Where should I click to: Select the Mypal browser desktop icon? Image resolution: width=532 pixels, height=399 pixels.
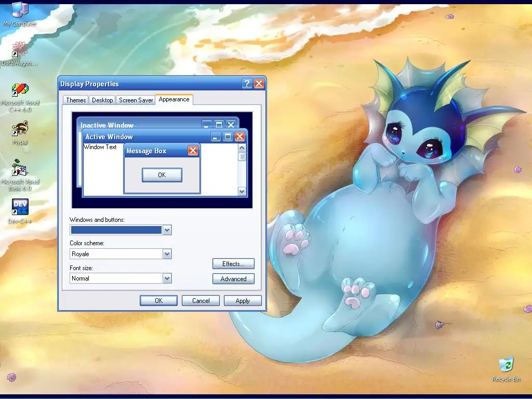pos(20,133)
